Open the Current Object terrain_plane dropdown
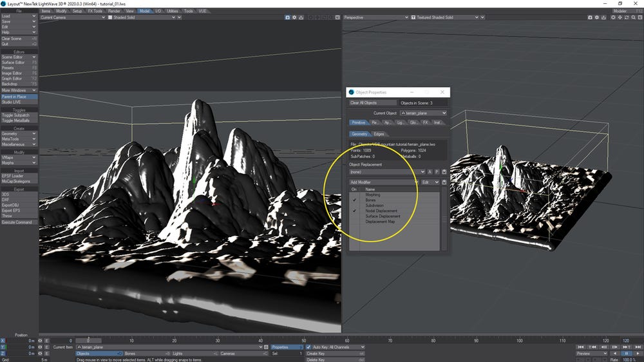 [423, 113]
